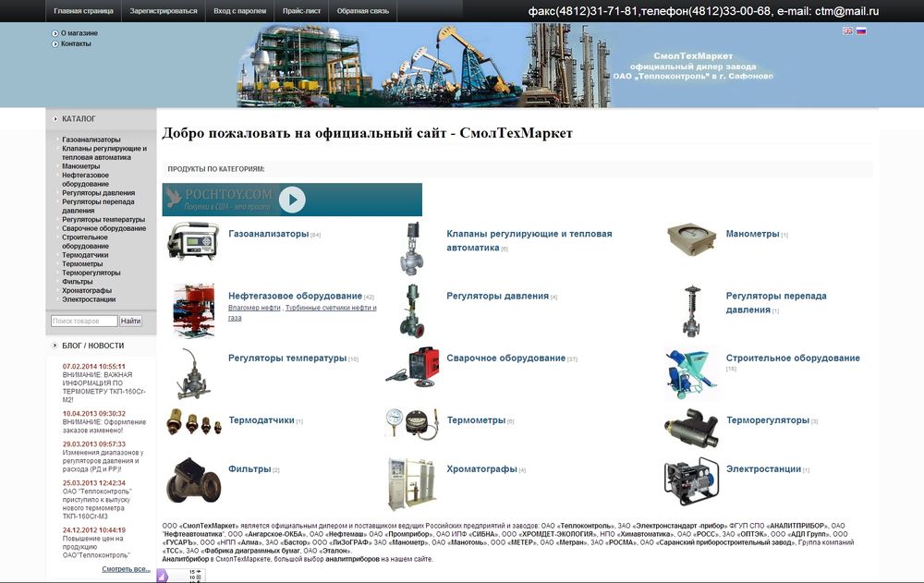Click the ctm@mail.ru email text
924x583 pixels.
point(846,10)
